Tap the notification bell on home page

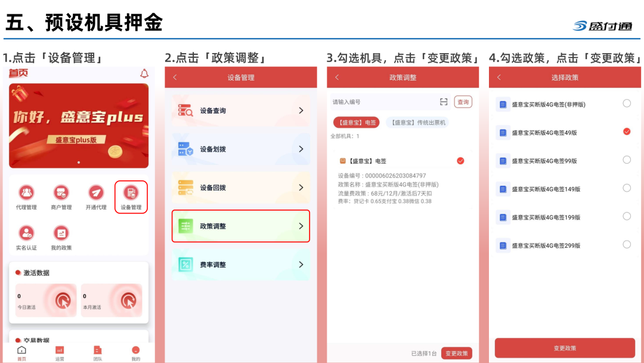point(144,73)
